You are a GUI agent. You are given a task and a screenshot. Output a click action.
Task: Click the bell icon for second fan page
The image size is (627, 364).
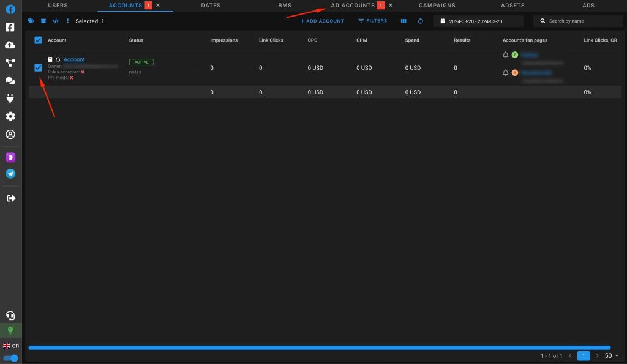505,73
